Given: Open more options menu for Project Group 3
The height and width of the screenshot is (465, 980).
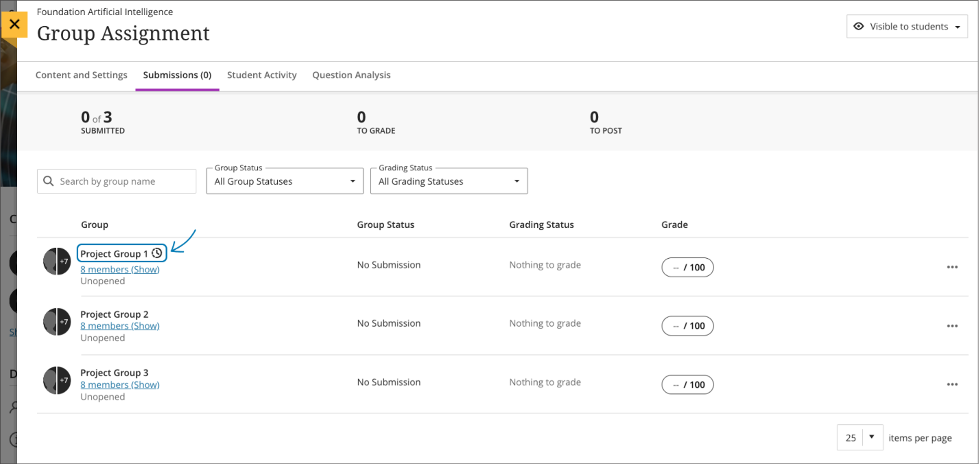Looking at the screenshot, I should [952, 384].
